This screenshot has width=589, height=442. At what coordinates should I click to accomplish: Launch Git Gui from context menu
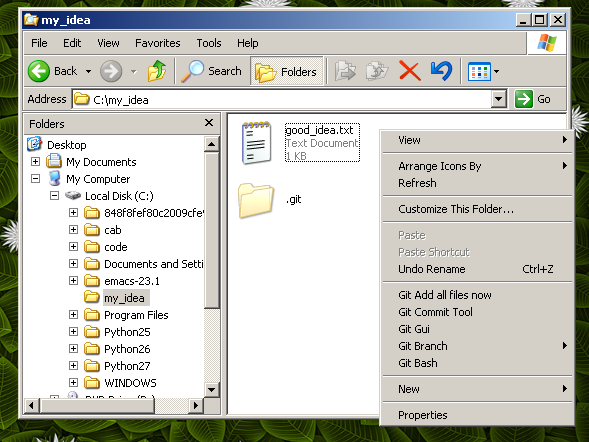click(x=477, y=329)
